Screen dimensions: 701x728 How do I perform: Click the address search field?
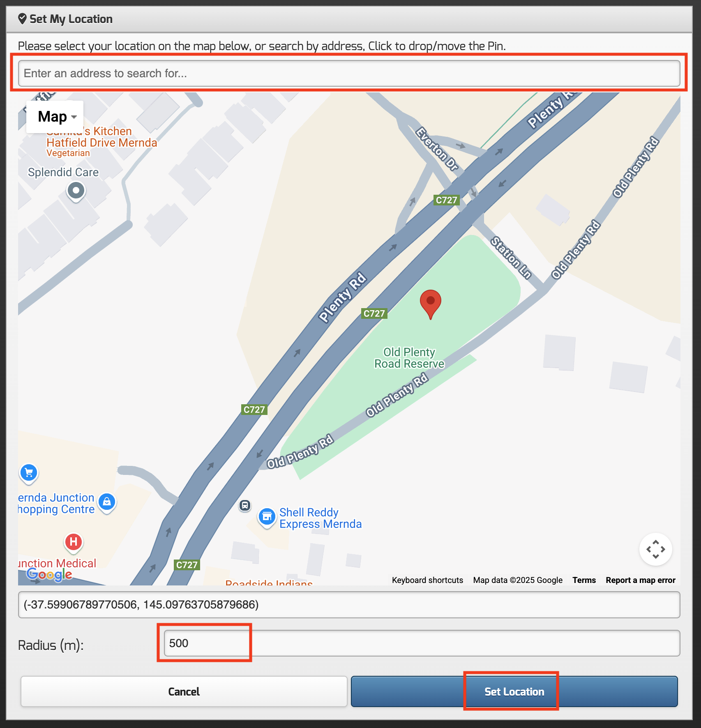(349, 73)
